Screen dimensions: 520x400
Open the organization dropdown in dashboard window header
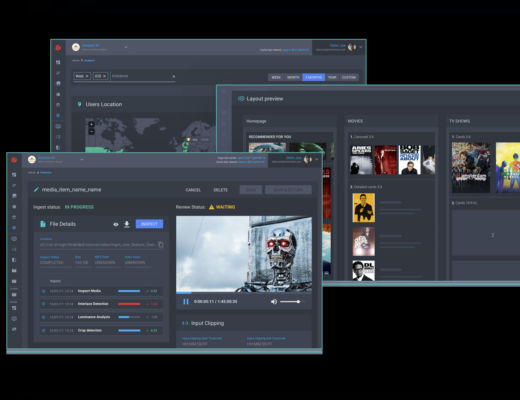(x=126, y=47)
